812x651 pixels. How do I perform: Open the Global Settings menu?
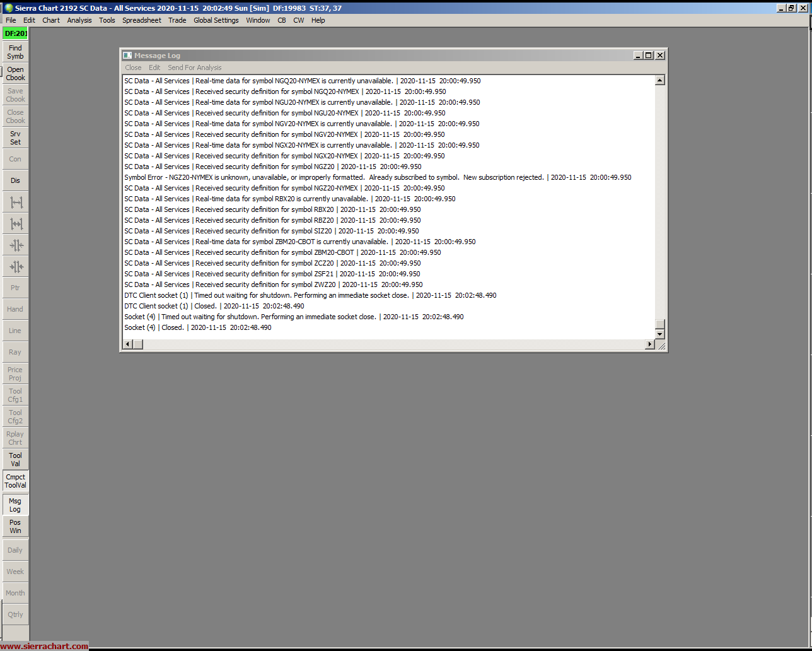(x=216, y=20)
